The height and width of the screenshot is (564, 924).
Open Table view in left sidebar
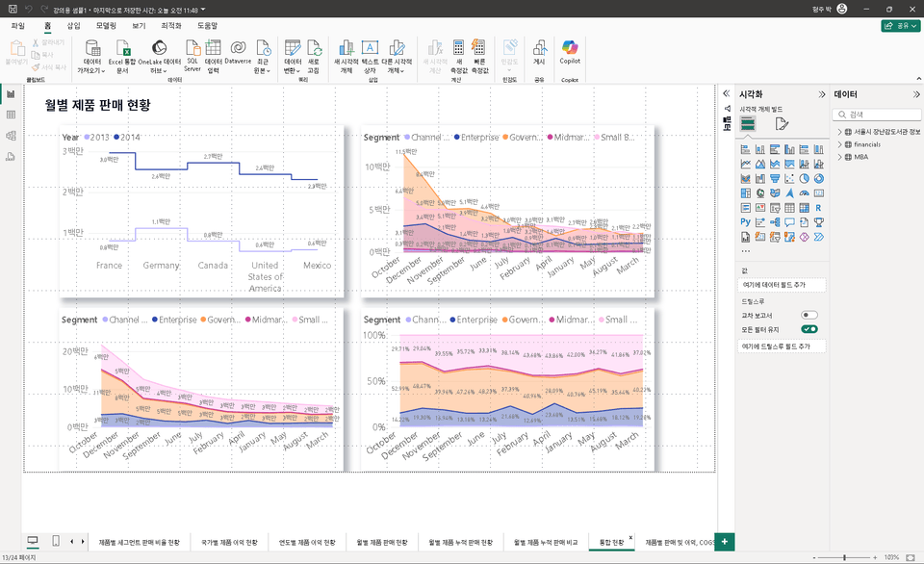11,115
